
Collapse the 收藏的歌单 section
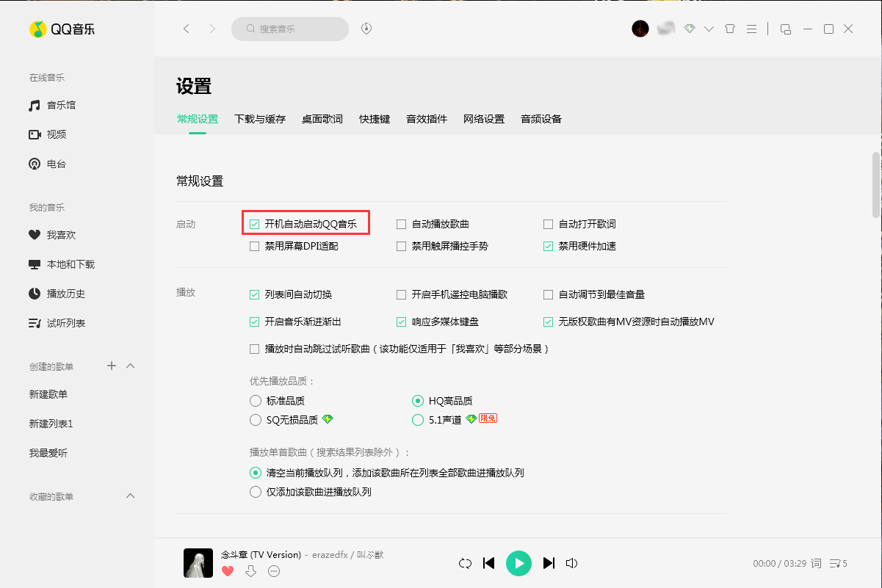(130, 496)
